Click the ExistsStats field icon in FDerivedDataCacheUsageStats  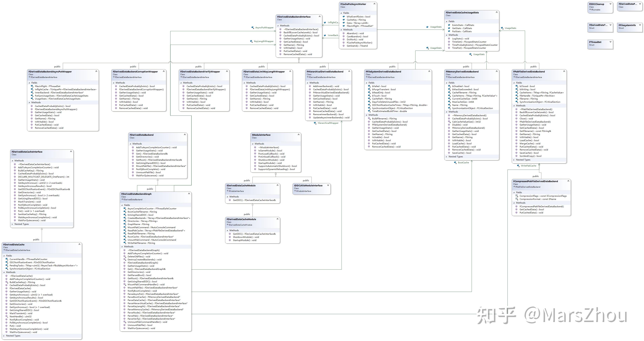[449, 25]
